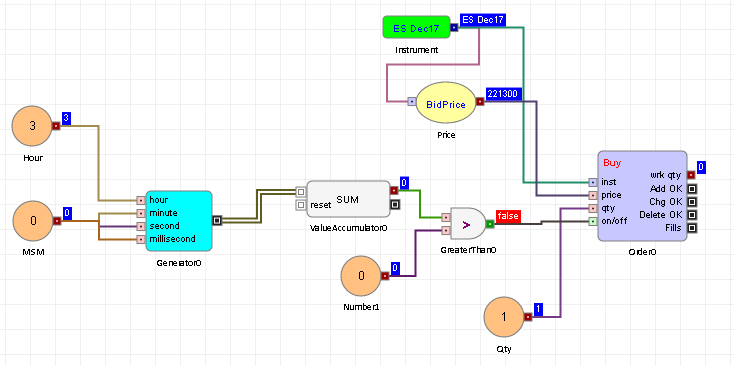
Task: Click the Generator0 caption
Action: click(x=179, y=263)
